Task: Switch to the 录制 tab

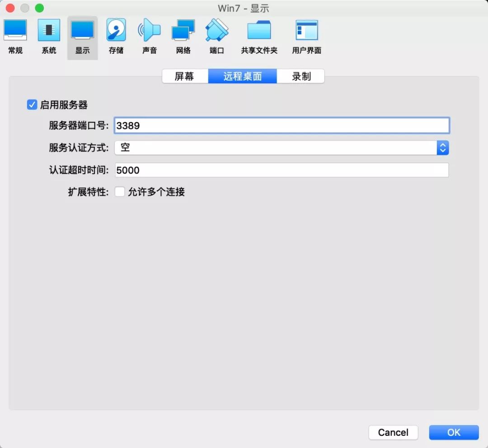Action: coord(300,76)
